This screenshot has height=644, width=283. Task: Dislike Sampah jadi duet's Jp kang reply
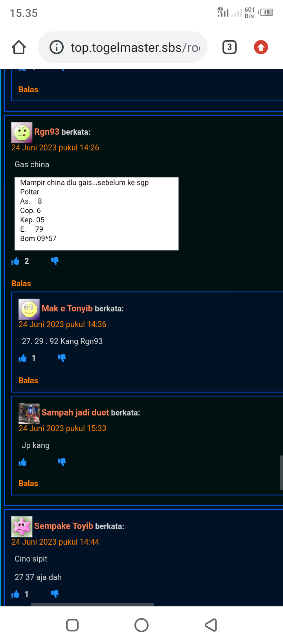(x=62, y=462)
